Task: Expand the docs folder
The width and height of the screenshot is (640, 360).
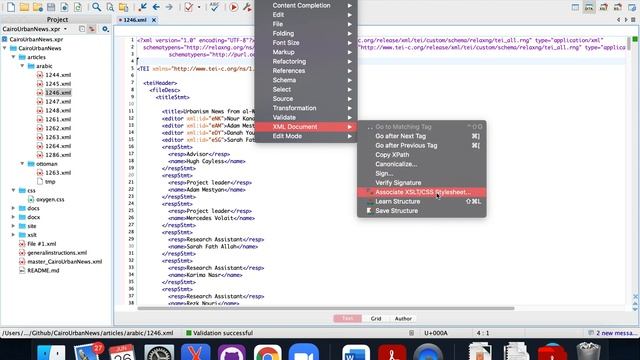Action: point(13,208)
